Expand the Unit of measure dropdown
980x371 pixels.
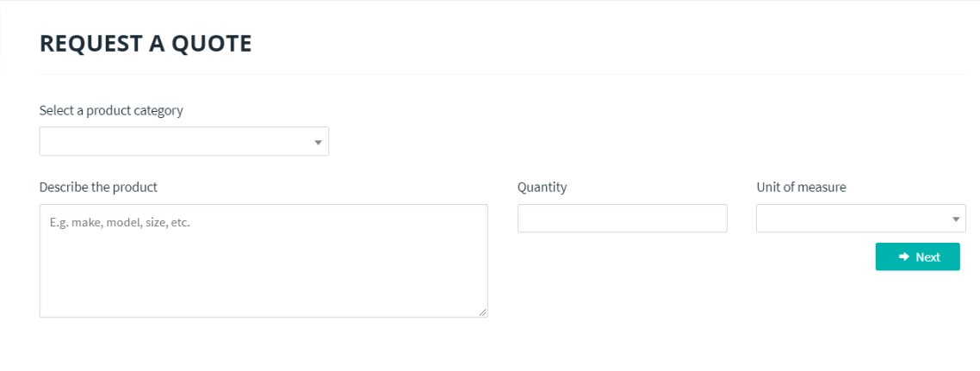tap(853, 219)
